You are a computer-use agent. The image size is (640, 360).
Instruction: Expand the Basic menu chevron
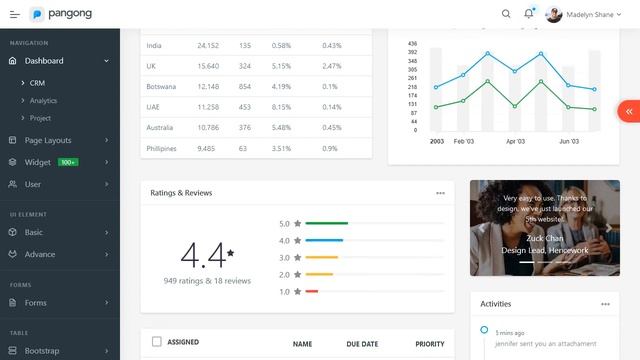coord(107,232)
